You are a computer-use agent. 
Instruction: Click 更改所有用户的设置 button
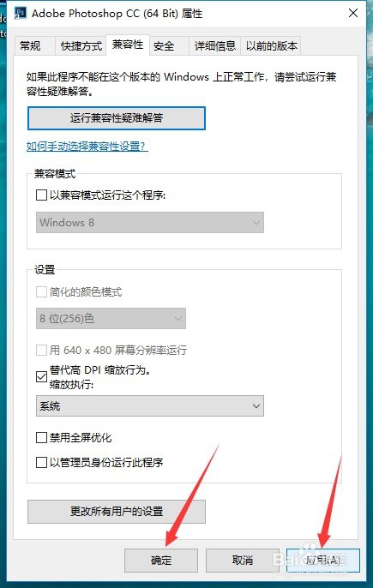[x=117, y=512]
